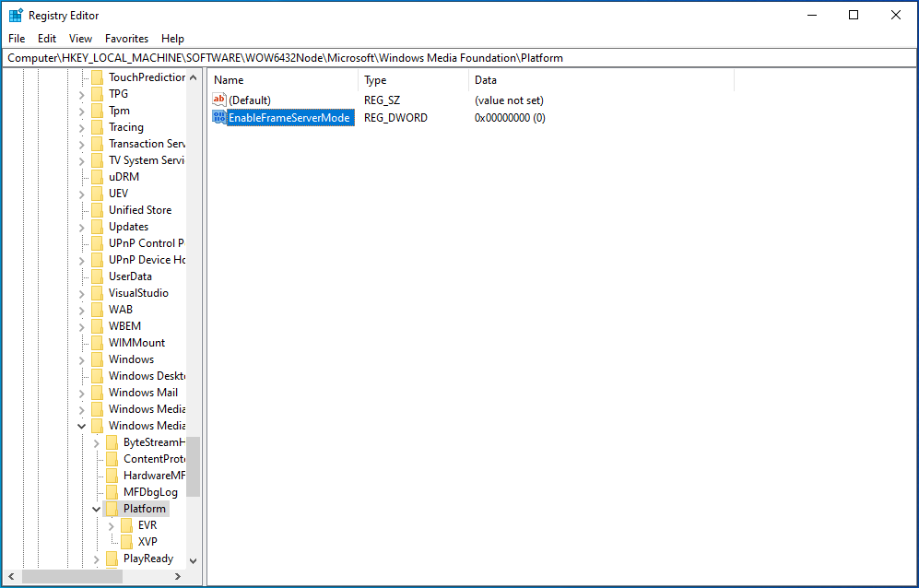Open the Favorites menu
Viewport: 919px width, 588px height.
tap(126, 38)
